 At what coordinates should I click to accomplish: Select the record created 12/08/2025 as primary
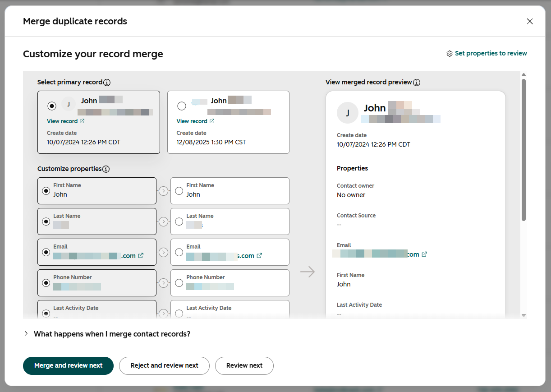[182, 106]
